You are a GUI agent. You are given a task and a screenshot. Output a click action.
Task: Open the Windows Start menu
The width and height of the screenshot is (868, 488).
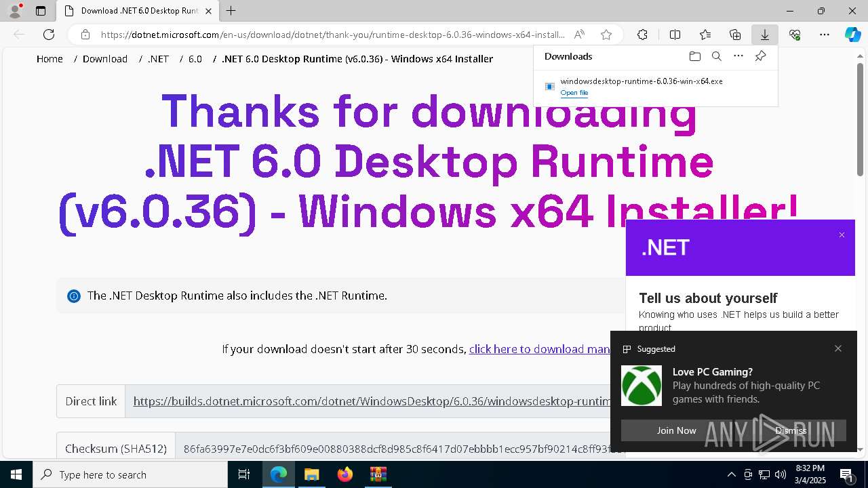tap(16, 474)
